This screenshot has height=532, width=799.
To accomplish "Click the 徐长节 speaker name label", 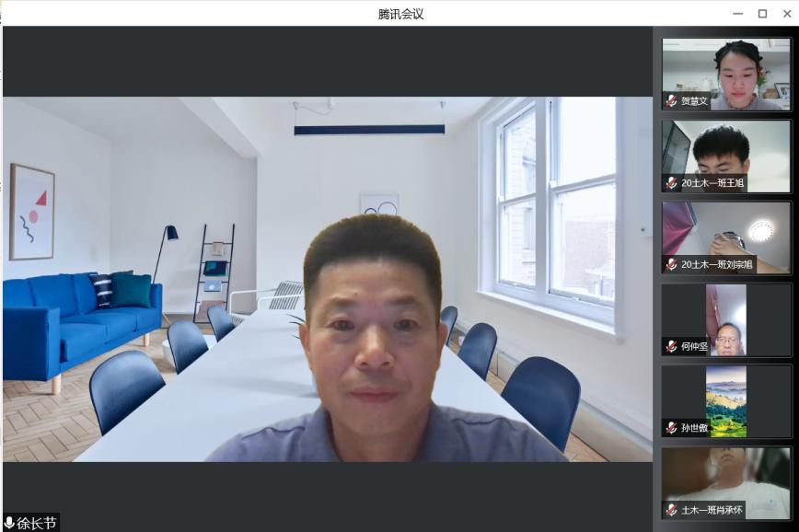I will 37,523.
